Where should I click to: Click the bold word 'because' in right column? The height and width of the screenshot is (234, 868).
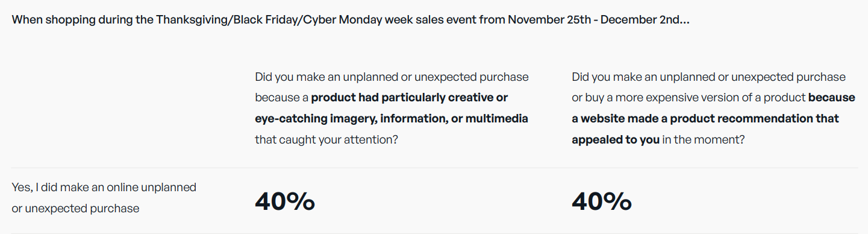[x=832, y=98]
